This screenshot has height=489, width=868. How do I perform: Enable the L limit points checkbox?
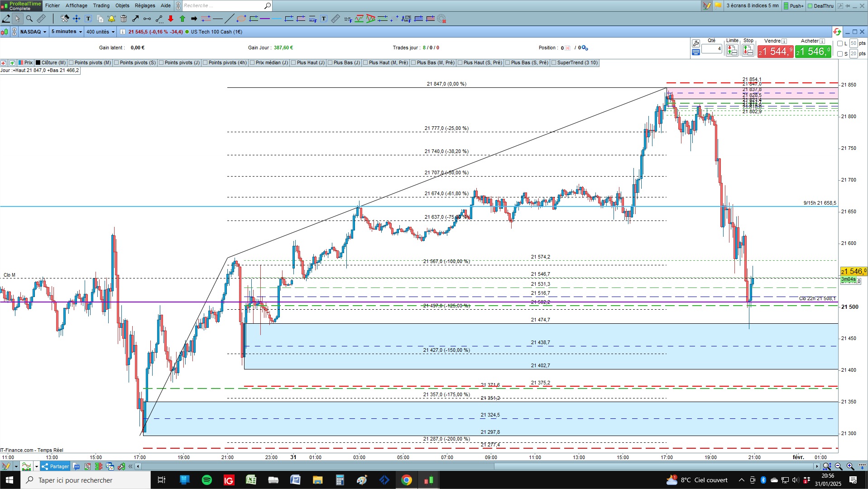point(840,43)
